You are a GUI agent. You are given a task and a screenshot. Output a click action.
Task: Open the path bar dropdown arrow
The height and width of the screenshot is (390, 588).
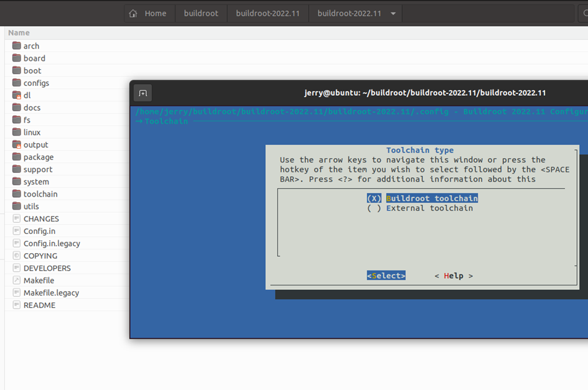(393, 14)
